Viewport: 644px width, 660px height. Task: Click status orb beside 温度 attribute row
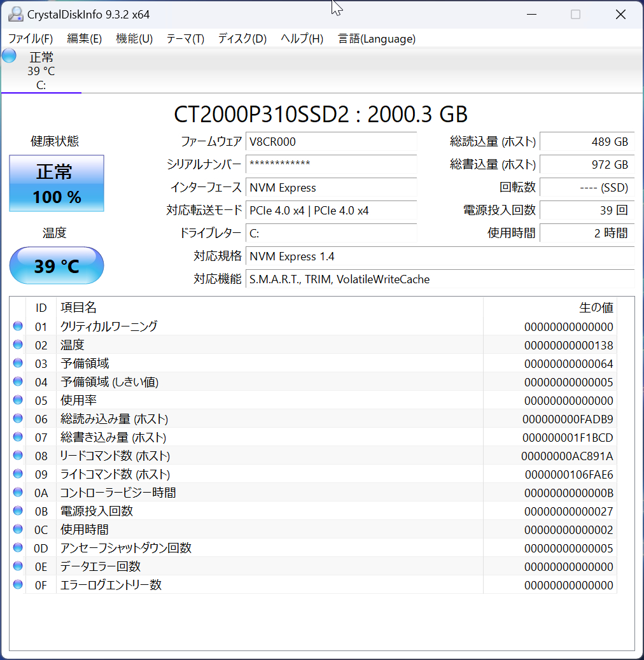point(18,345)
